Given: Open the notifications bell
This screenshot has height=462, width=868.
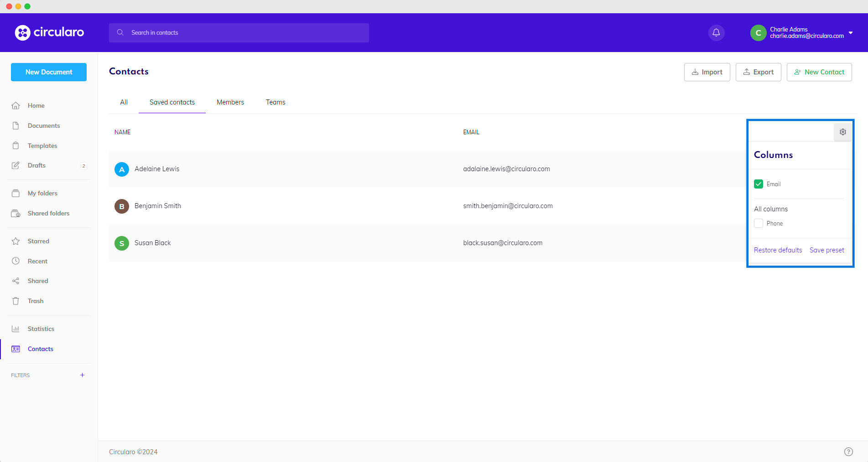Looking at the screenshot, I should [716, 32].
